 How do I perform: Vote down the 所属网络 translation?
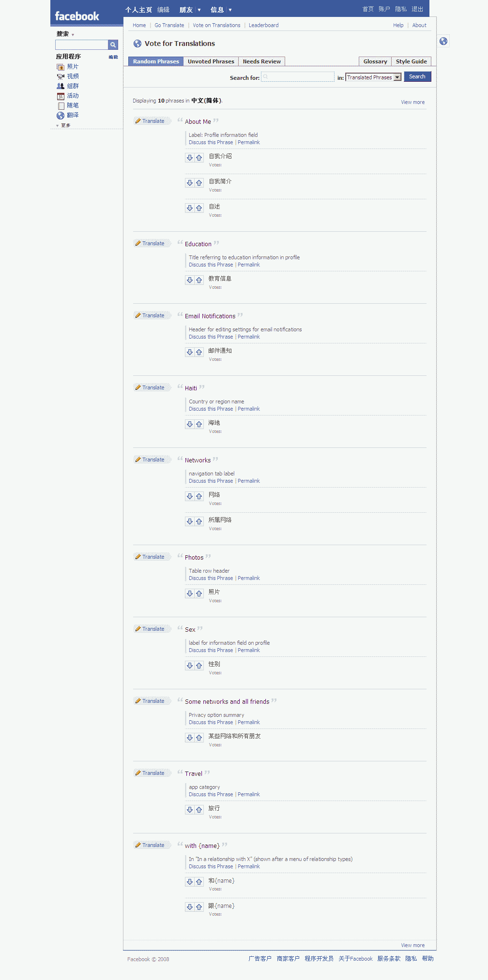click(190, 521)
